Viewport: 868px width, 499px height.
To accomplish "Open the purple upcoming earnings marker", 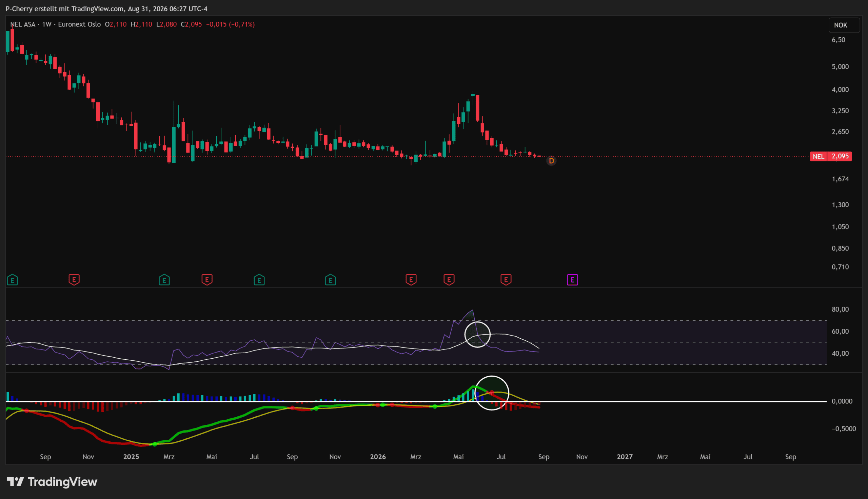I will [x=572, y=280].
